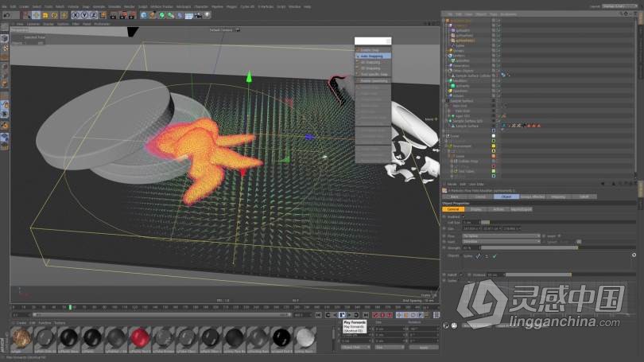
Task: Choose Auto Snapping in snap popup
Action: 373,56
